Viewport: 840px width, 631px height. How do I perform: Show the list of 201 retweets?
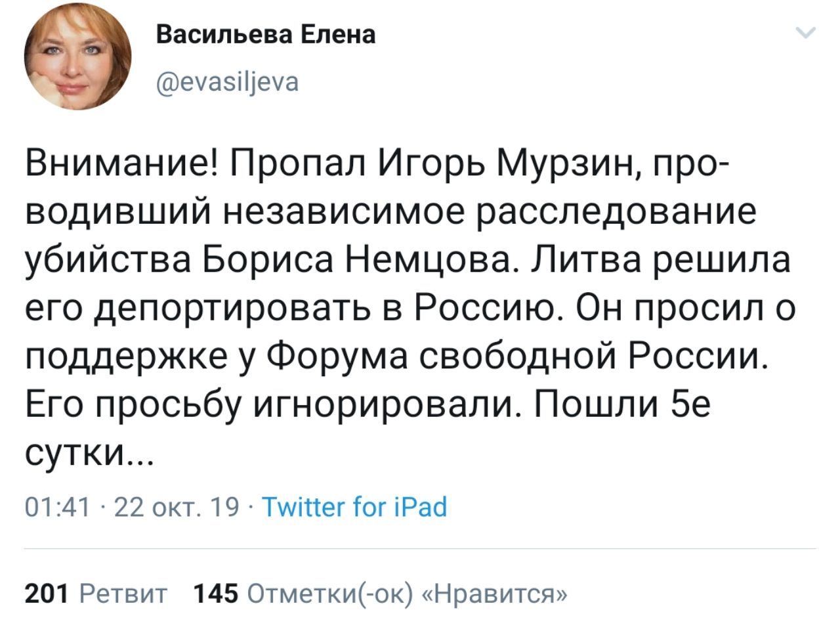46,594
